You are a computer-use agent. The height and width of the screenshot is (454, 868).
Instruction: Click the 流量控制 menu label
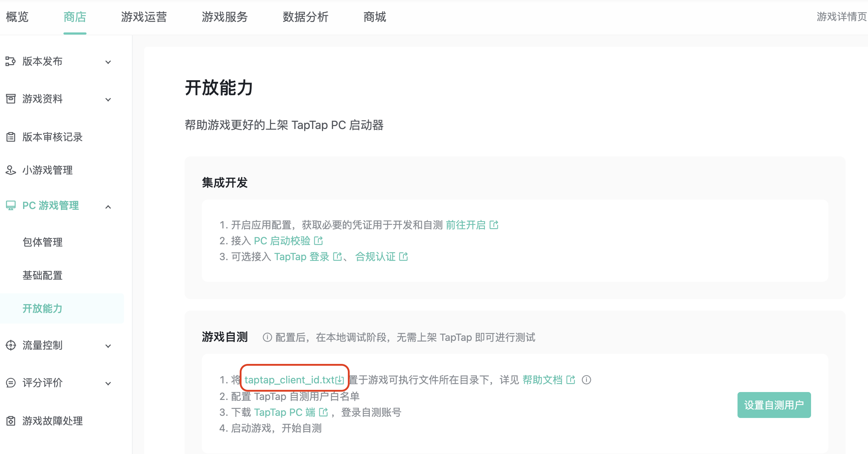point(43,345)
